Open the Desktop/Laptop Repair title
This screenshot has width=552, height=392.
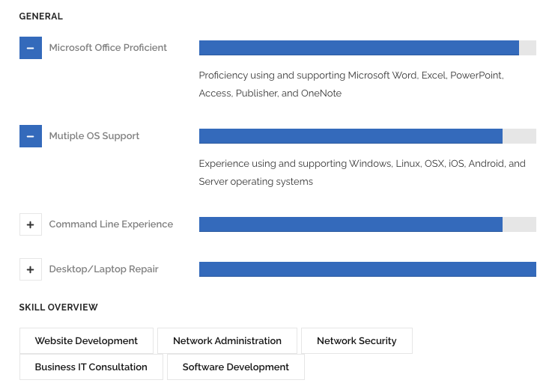(103, 269)
